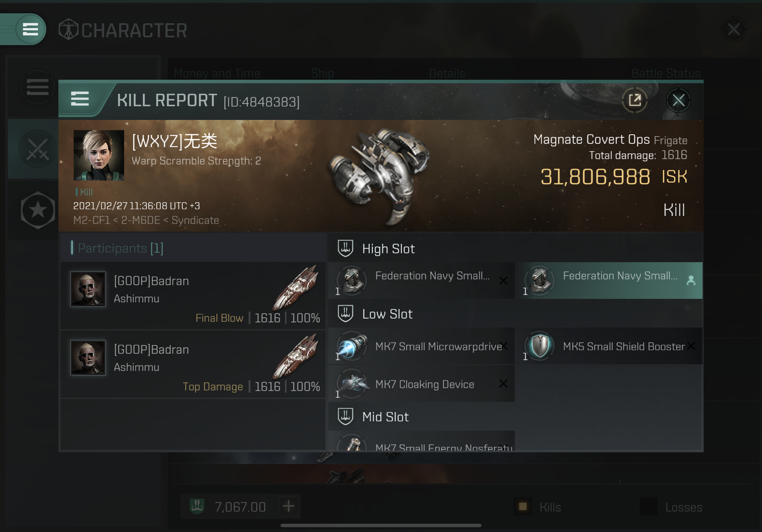Collapse the Low Slot section
The height and width of the screenshot is (532, 762).
[x=515, y=314]
